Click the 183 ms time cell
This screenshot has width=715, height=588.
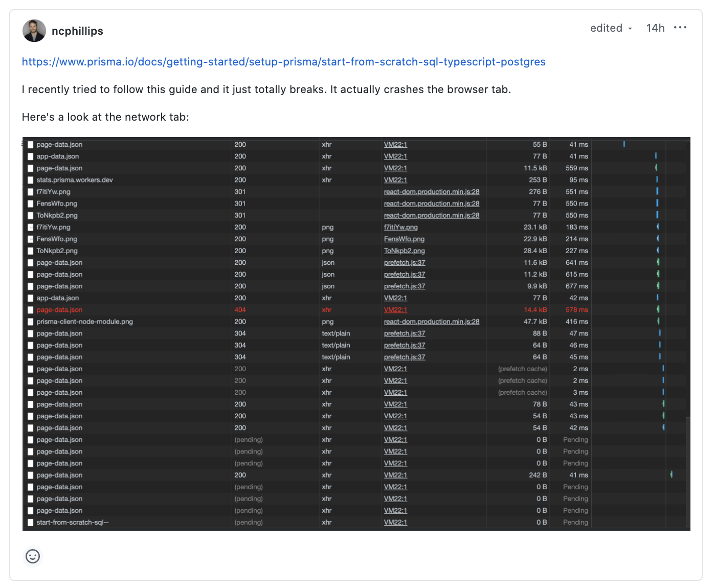pyautogui.click(x=577, y=227)
